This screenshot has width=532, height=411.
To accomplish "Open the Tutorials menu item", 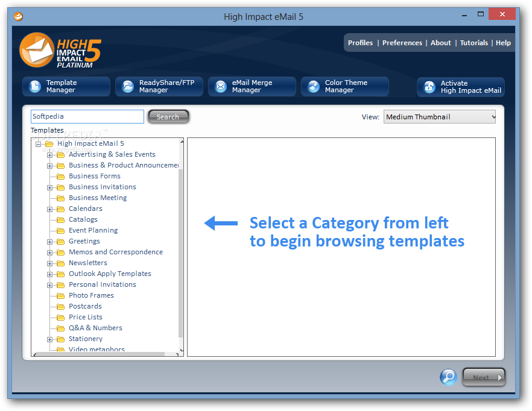I will (x=474, y=43).
